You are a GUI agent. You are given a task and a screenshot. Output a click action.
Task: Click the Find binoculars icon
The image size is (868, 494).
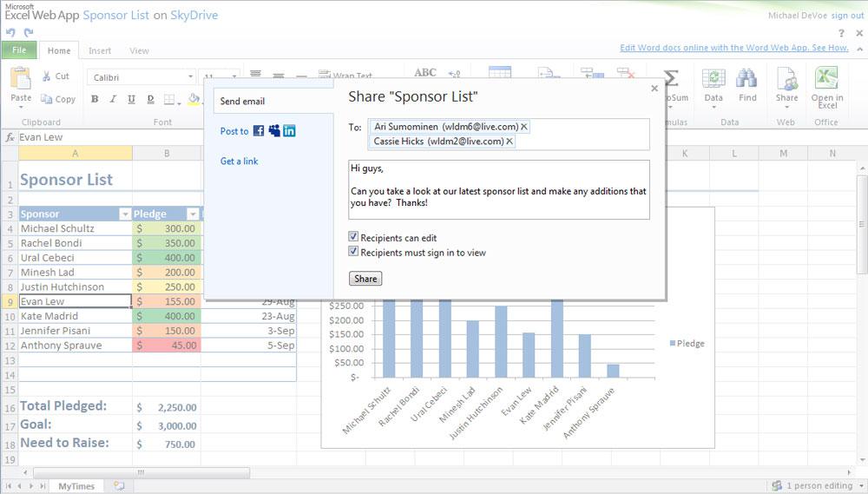click(746, 79)
